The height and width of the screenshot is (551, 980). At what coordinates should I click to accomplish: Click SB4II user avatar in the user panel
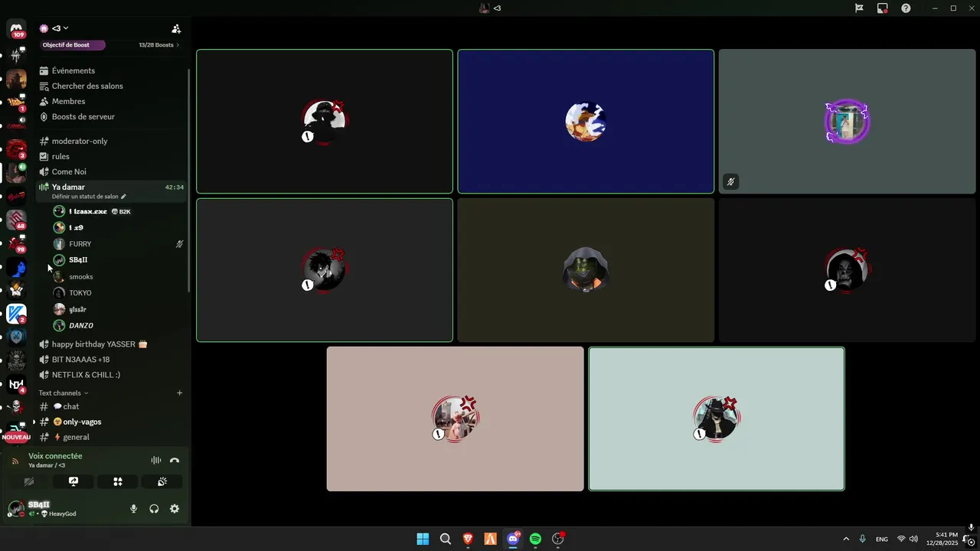(16, 509)
